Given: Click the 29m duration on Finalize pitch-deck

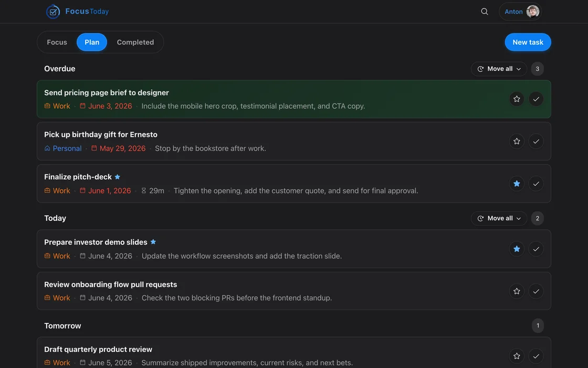Looking at the screenshot, I should pos(157,191).
